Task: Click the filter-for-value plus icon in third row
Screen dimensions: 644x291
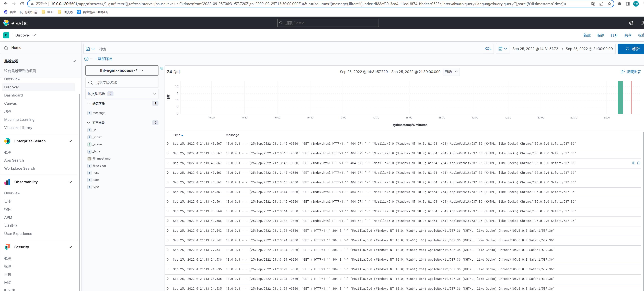Action: tap(634, 163)
